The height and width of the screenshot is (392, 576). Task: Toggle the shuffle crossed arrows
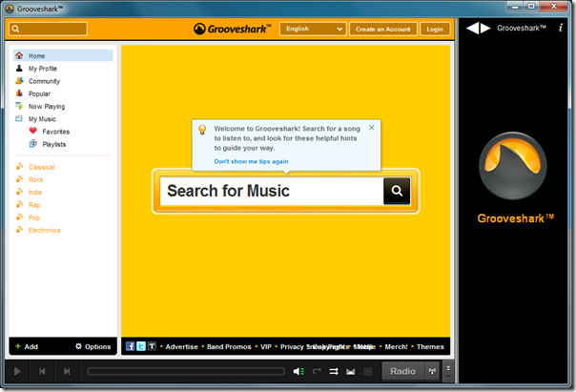[334, 371]
